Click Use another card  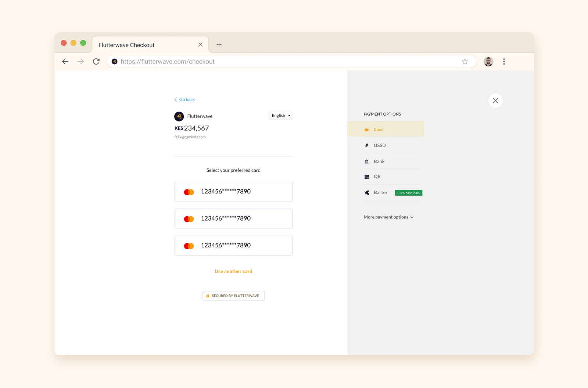(233, 272)
